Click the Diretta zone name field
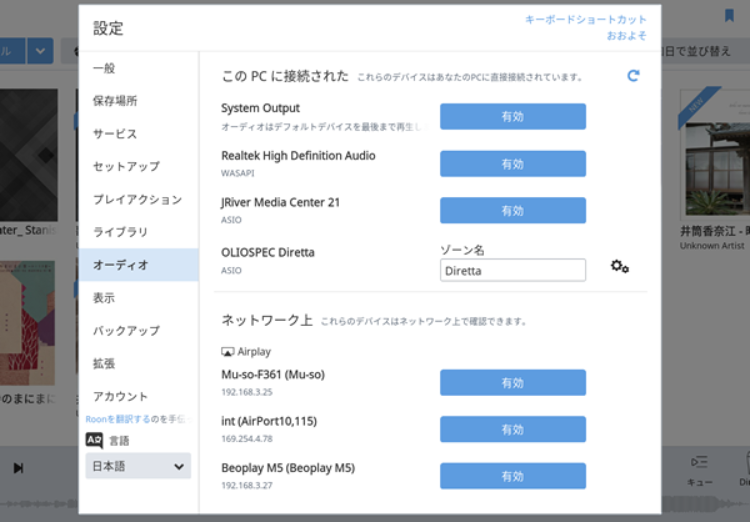This screenshot has height=522, width=750. click(x=513, y=270)
